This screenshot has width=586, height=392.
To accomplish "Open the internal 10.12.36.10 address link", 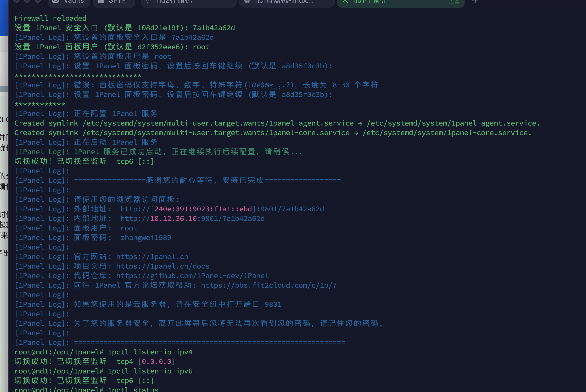I will point(192,219).
